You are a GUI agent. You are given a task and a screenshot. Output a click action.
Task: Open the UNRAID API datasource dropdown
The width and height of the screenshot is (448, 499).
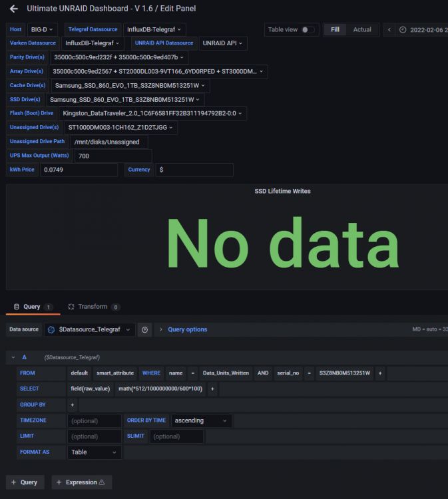click(x=223, y=43)
